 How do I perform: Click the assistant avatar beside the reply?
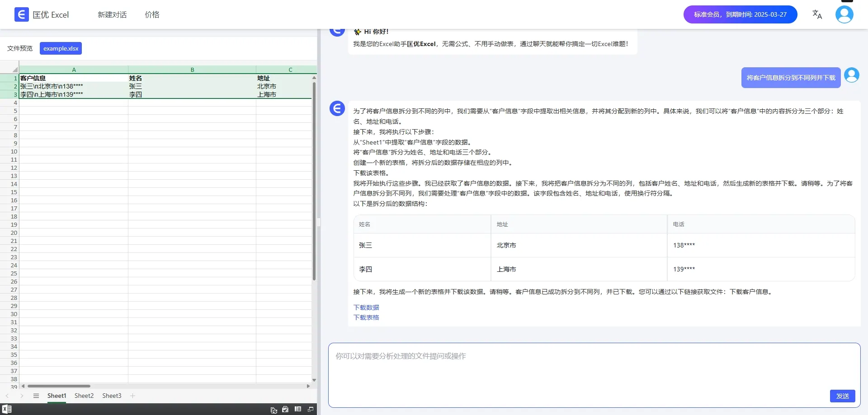[x=337, y=108]
